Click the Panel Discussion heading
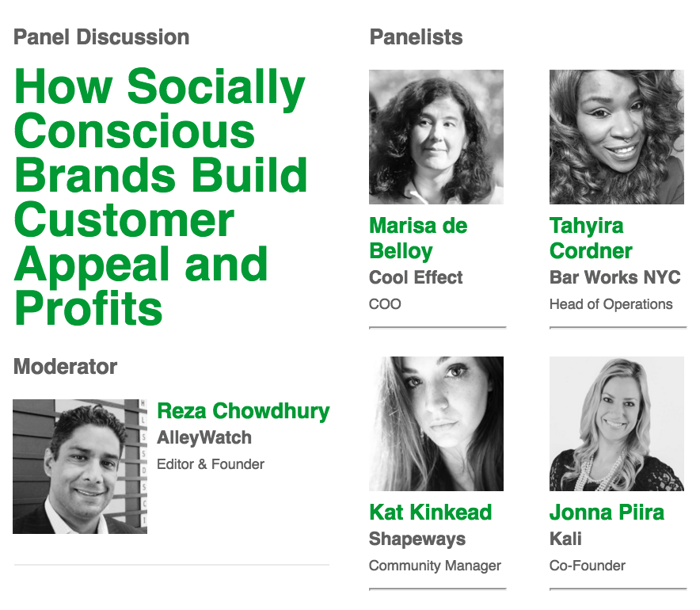The image size is (700, 610). 101,37
